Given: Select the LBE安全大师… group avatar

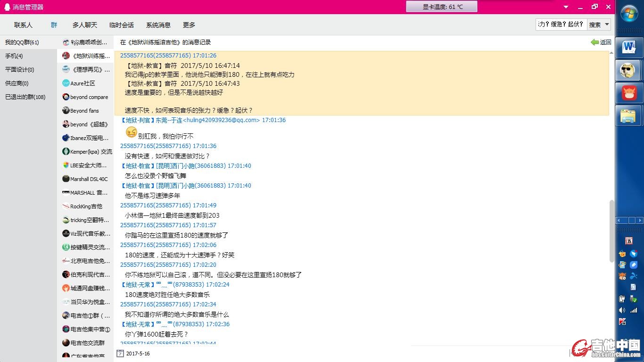Looking at the screenshot, I should point(66,165).
